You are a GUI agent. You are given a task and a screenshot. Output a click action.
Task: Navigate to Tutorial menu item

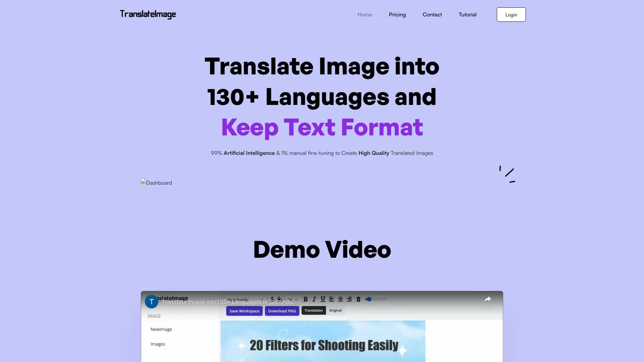pyautogui.click(x=467, y=14)
